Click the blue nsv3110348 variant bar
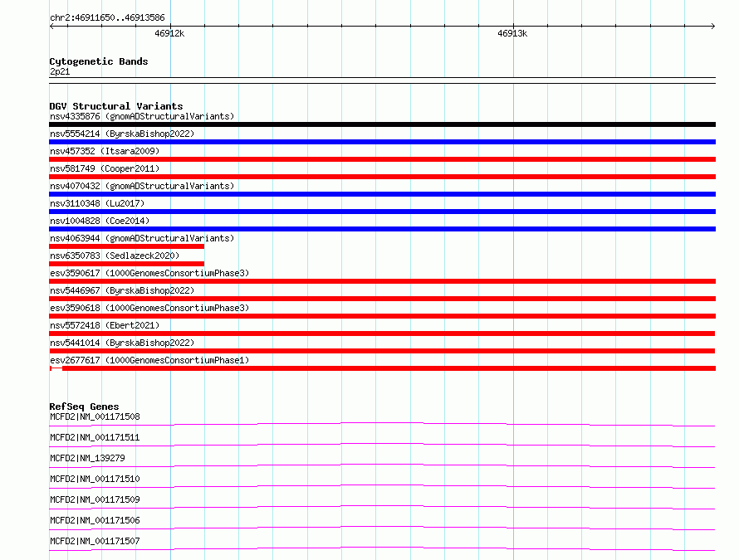Viewport: 739px width, 560px height. [x=382, y=212]
